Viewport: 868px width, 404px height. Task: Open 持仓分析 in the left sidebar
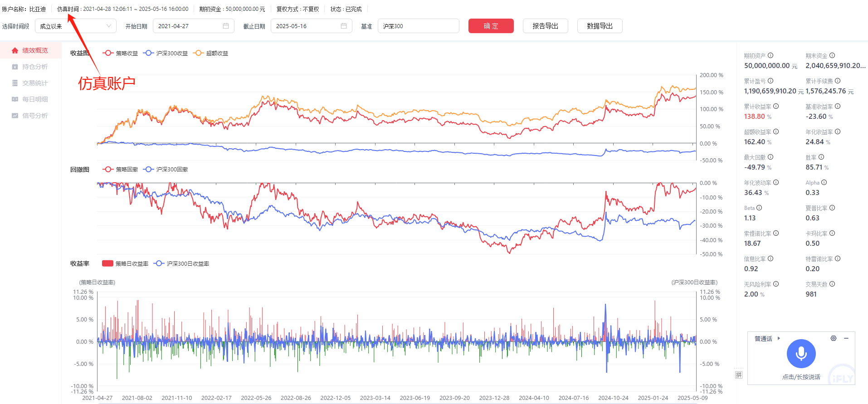coord(35,67)
